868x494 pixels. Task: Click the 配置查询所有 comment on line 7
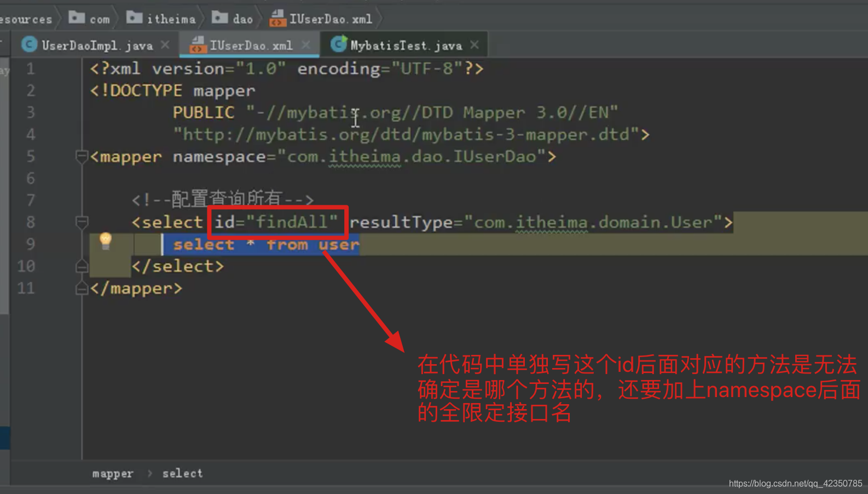(223, 199)
